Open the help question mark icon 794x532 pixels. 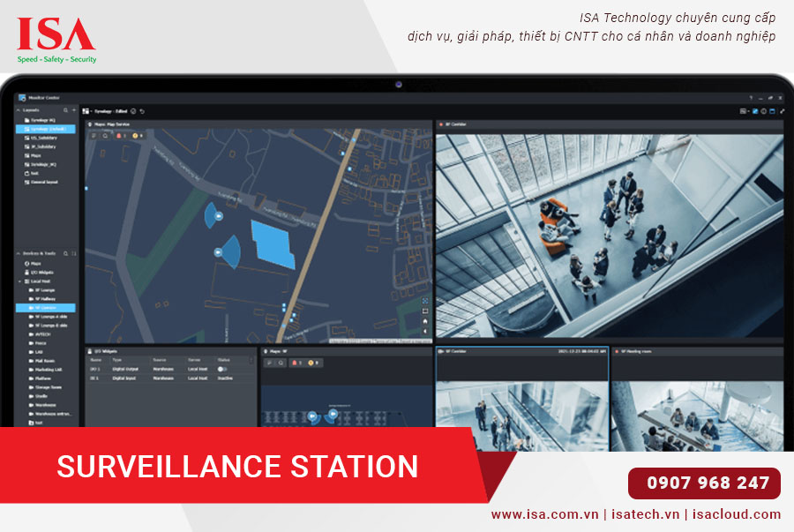point(751,98)
